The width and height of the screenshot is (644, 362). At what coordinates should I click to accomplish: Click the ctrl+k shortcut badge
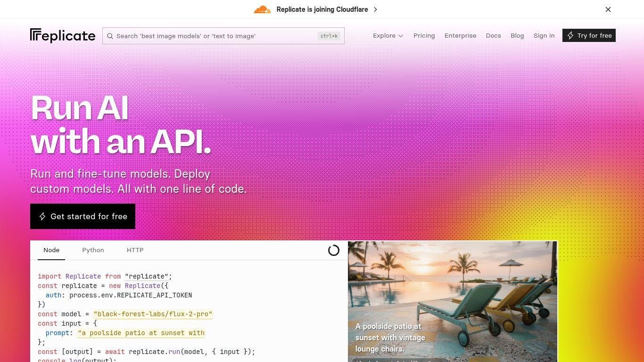329,36
